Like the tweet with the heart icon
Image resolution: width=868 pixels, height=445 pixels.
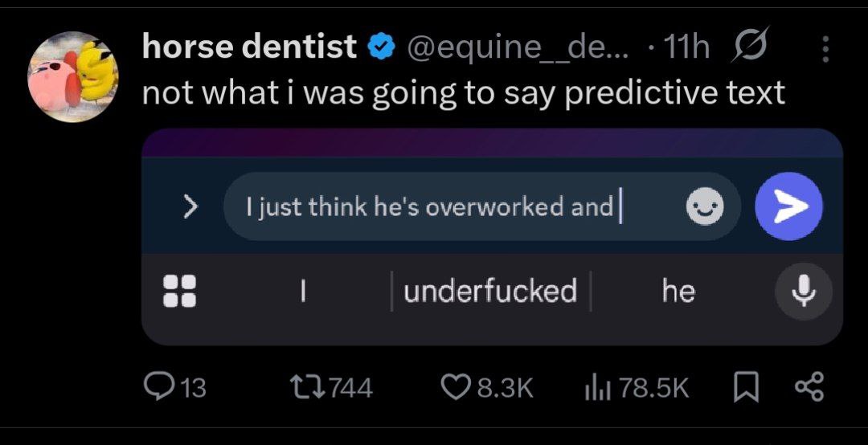[457, 388]
